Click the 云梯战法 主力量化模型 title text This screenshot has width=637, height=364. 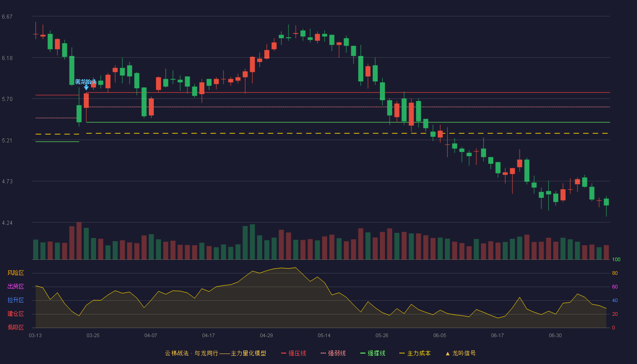215,353
